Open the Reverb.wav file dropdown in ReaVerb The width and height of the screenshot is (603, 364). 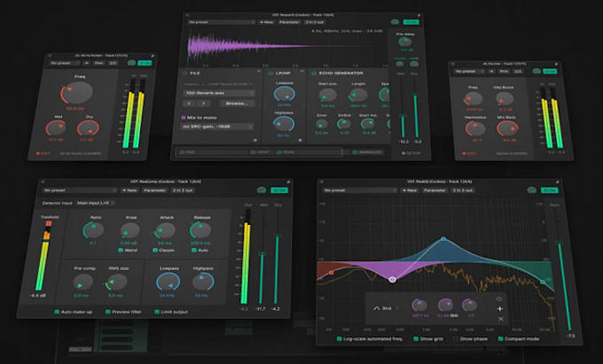(219, 93)
